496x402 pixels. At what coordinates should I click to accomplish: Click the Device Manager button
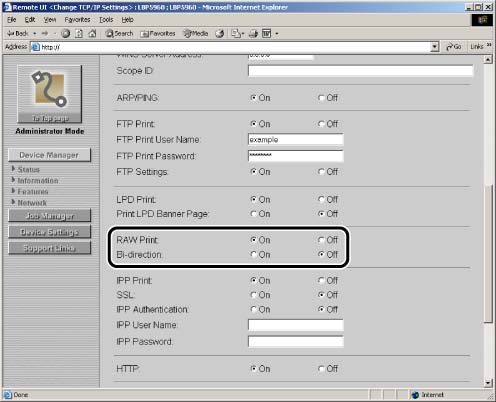[49, 155]
